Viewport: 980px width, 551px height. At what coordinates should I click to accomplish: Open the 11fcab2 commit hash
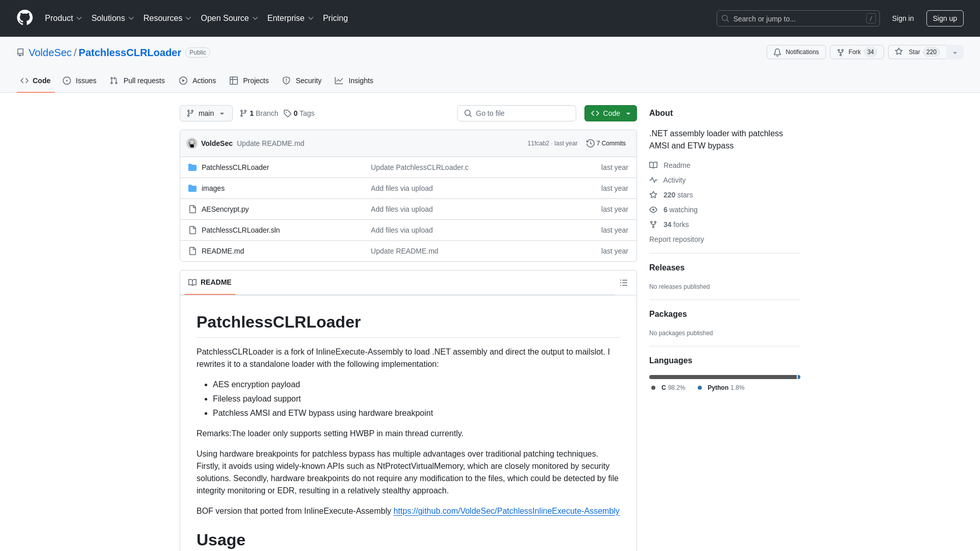538,143
